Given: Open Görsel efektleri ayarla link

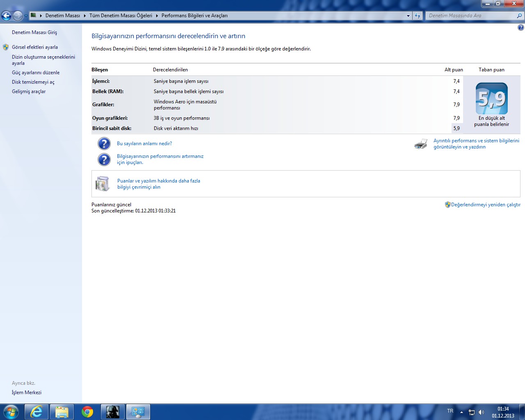Looking at the screenshot, I should coord(35,47).
